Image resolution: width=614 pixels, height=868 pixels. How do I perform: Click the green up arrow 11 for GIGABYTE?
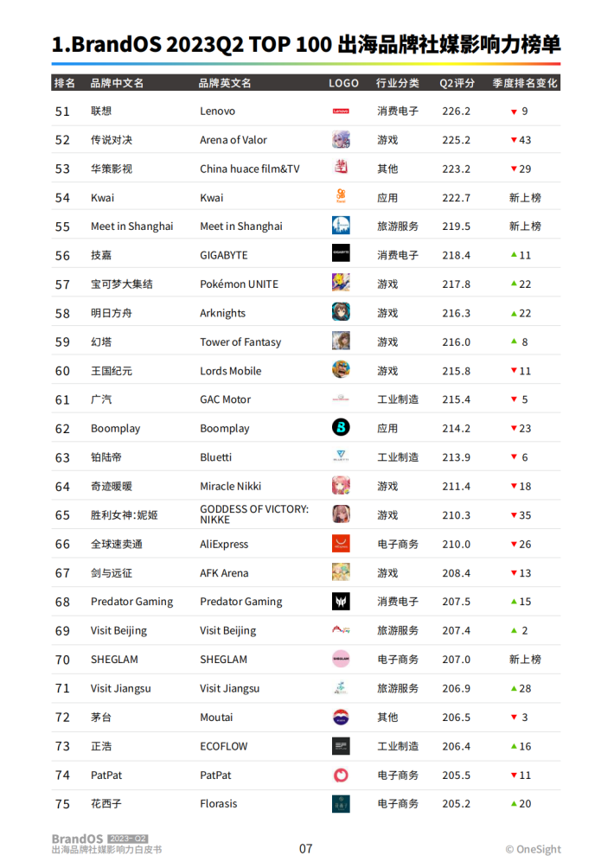click(x=521, y=255)
